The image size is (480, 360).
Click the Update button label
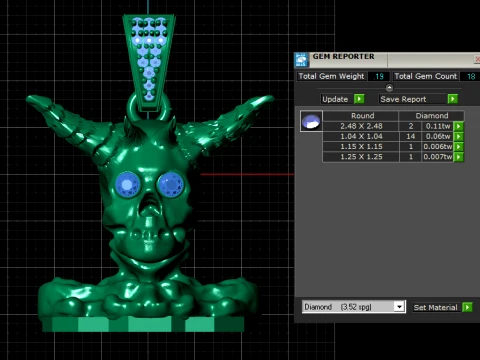pos(335,99)
